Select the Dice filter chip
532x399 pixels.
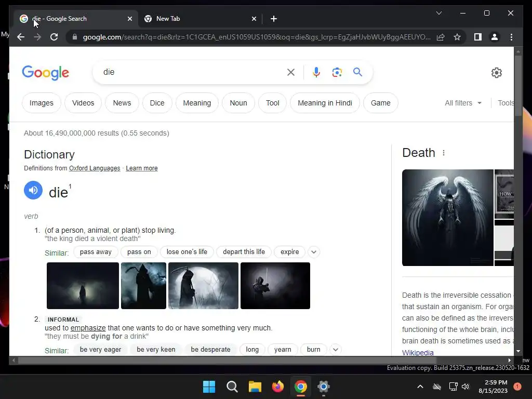[x=157, y=103]
